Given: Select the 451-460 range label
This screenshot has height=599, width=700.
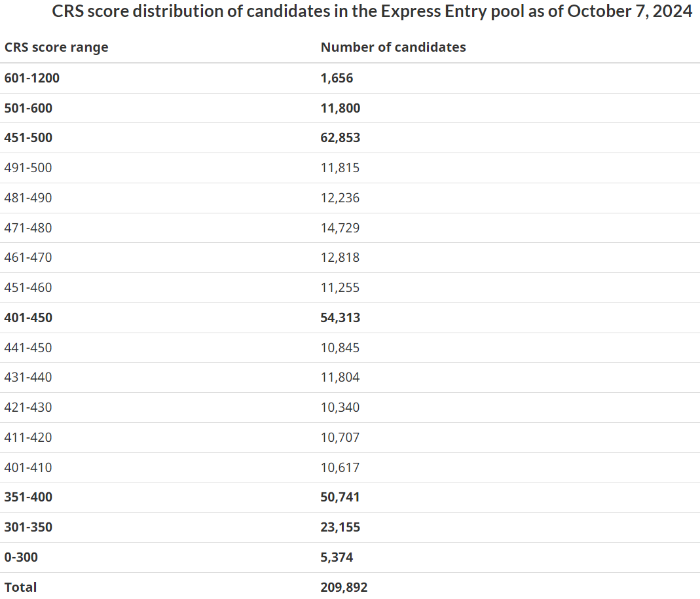Looking at the screenshot, I should pos(28,287).
